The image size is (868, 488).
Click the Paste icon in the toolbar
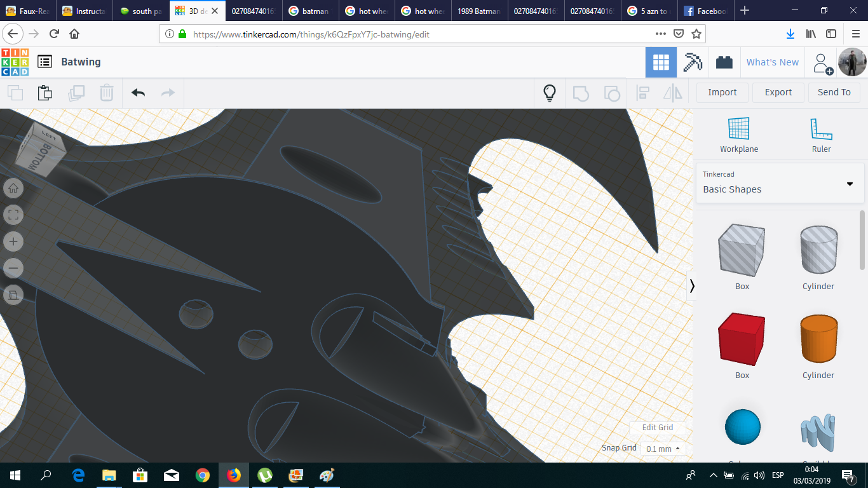pos(44,93)
